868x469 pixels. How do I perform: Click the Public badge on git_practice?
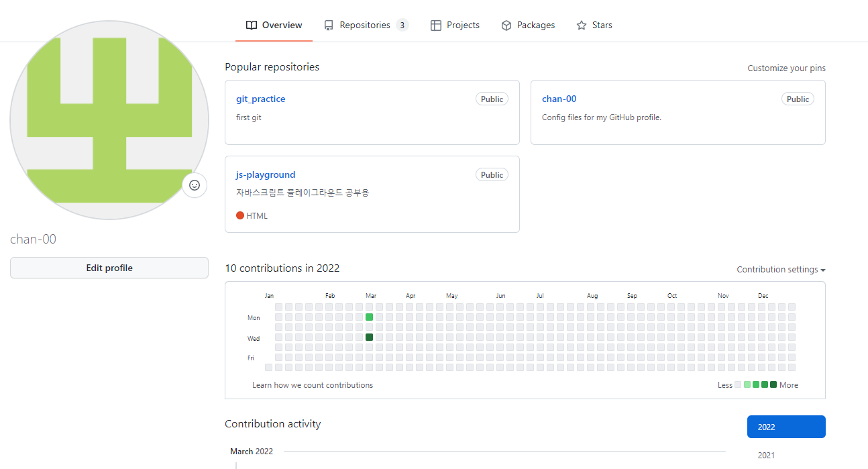click(x=492, y=99)
